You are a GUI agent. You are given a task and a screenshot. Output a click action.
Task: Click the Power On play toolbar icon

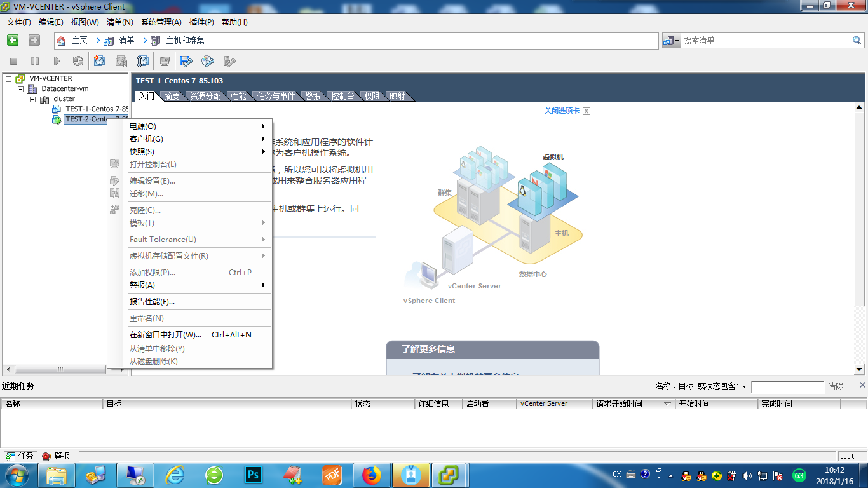(x=57, y=61)
